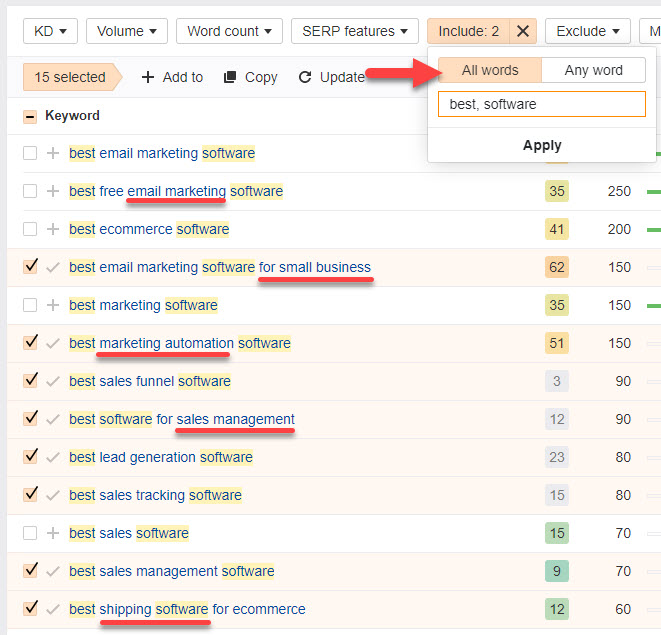Switch to the 'Any word' tab
Screen dimensions: 661x635
[x=593, y=70]
